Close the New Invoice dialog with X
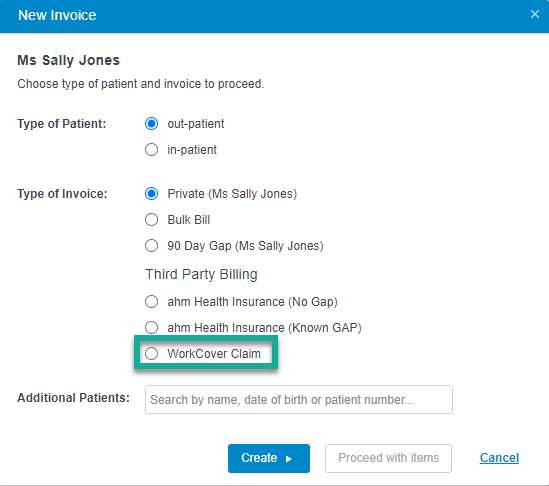The width and height of the screenshot is (549, 486). coord(535,14)
